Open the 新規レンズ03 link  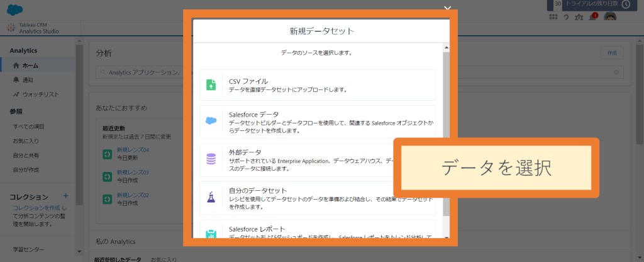click(x=133, y=173)
